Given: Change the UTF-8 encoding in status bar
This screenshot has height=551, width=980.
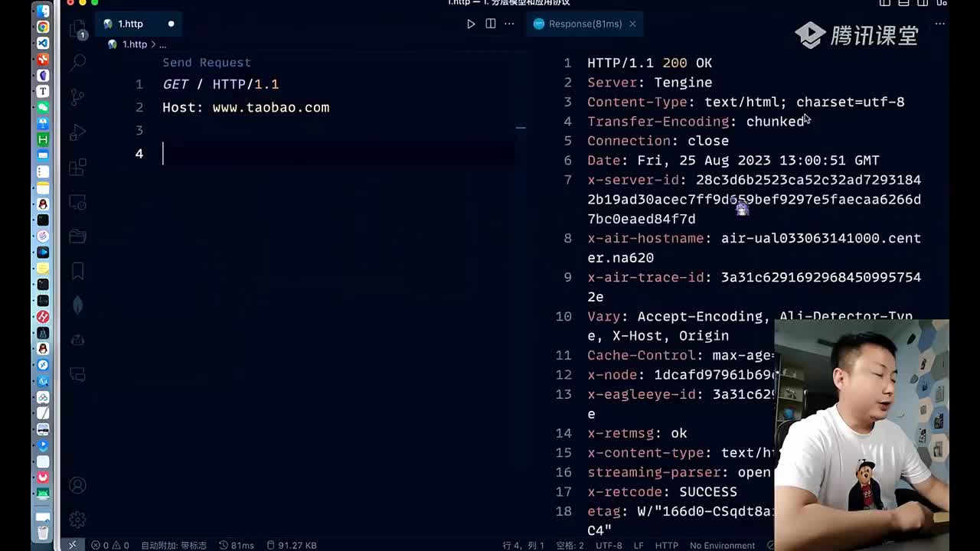Looking at the screenshot, I should pyautogui.click(x=609, y=545).
